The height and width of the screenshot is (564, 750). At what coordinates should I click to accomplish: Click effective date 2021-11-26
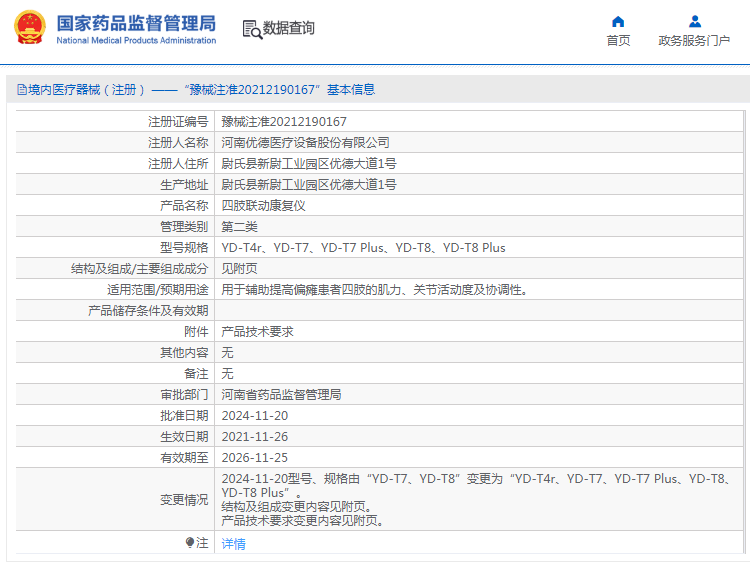[x=255, y=437]
